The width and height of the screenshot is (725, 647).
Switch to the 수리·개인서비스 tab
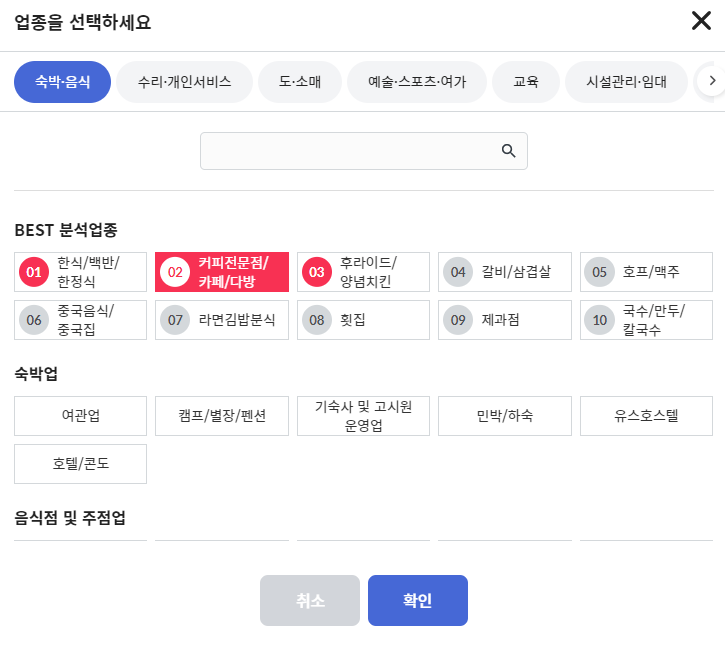click(184, 82)
